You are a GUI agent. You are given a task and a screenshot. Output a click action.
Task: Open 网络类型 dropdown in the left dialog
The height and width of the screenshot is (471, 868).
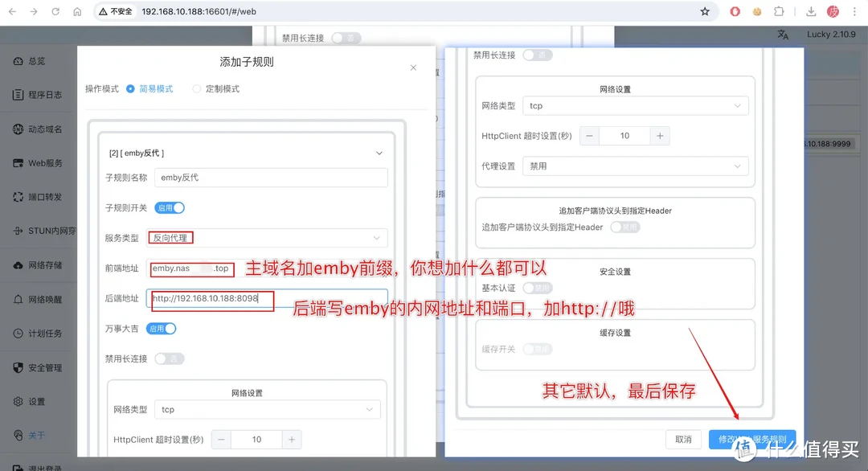click(x=268, y=410)
